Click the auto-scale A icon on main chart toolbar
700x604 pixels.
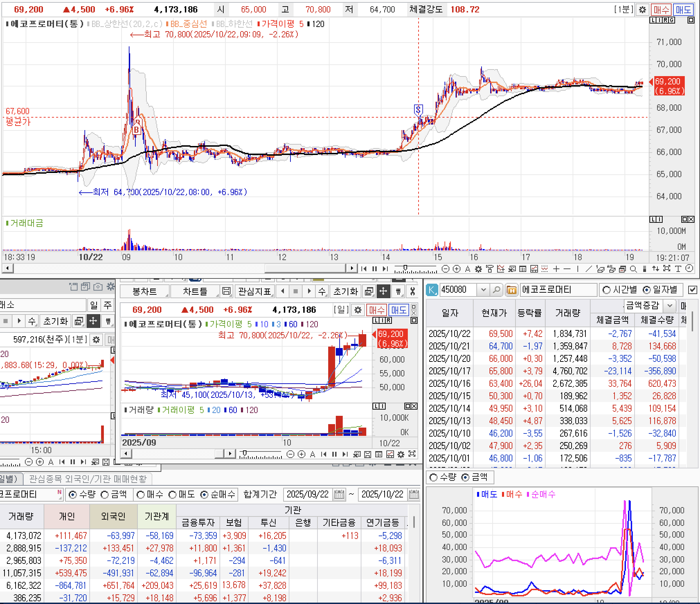(468, 269)
